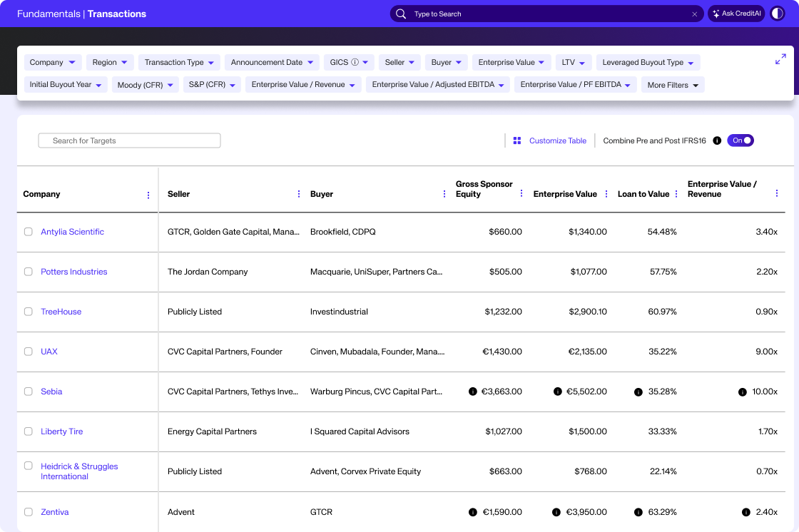Viewport: 799px width, 532px height.
Task: Open the Region filter dropdown
Action: click(110, 62)
